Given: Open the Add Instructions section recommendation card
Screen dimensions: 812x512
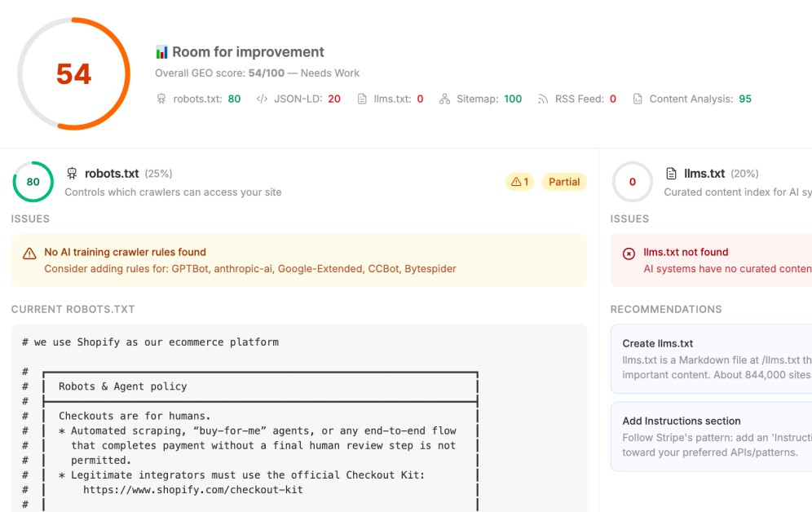Looking at the screenshot, I should [712, 436].
